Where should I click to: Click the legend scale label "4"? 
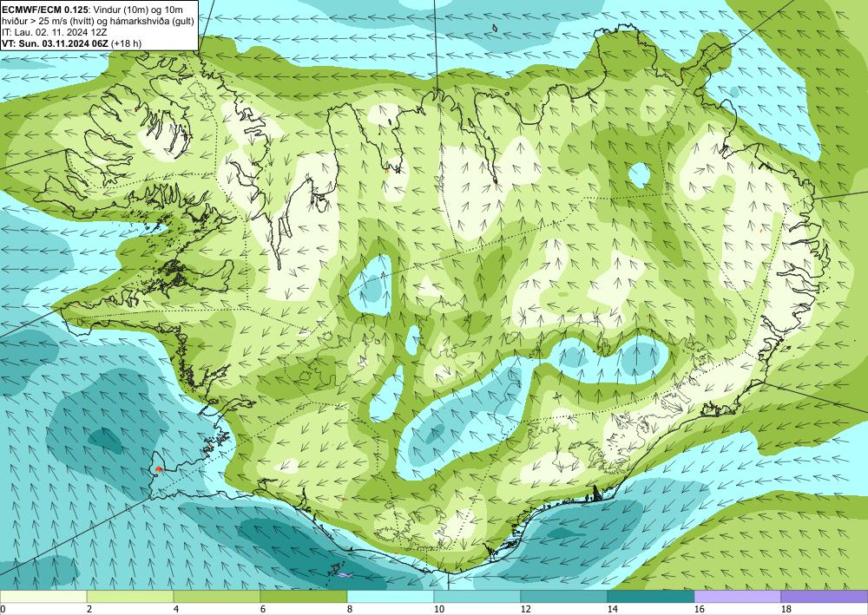pyautogui.click(x=176, y=609)
